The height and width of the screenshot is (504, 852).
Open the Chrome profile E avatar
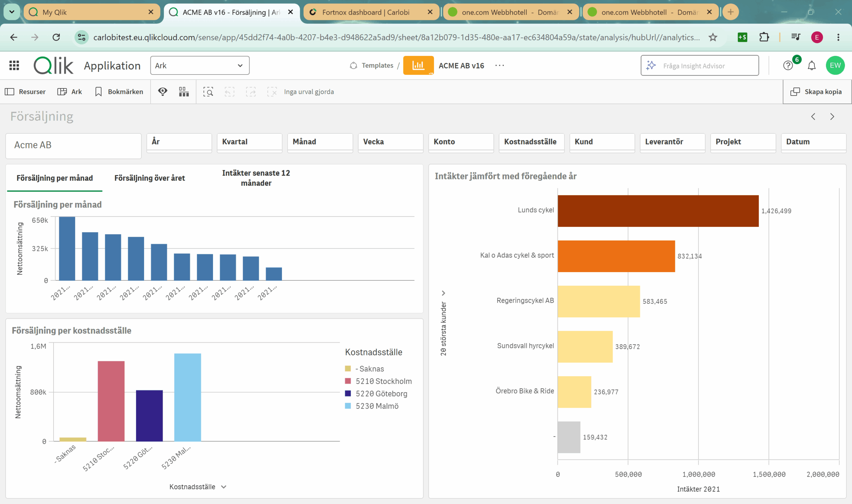click(817, 37)
